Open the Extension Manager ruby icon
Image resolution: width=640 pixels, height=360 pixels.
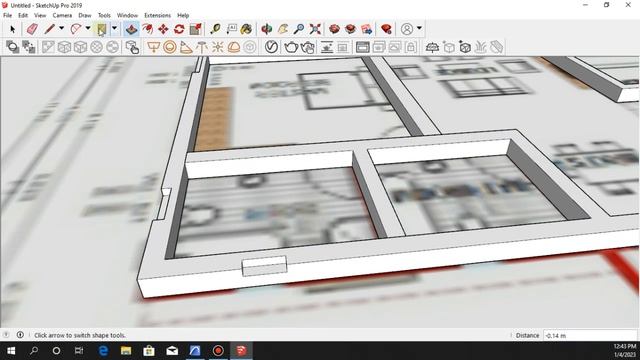click(386, 29)
